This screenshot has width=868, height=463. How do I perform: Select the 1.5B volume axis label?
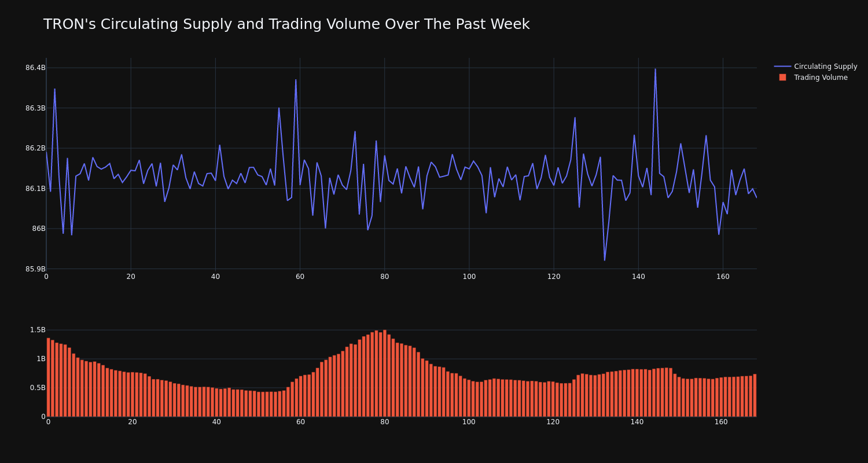click(38, 330)
